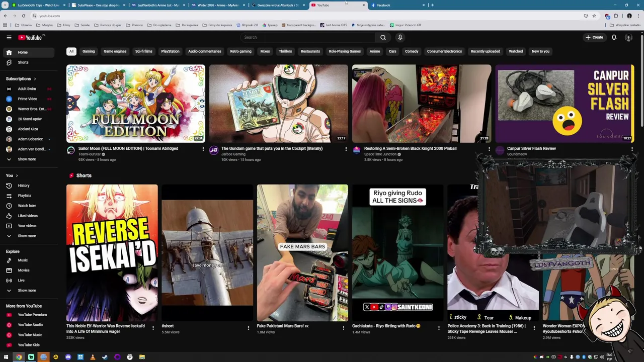This screenshot has height=362, width=644.
Task: Open the Canpur Silver Flash Review title
Action: pos(531,148)
